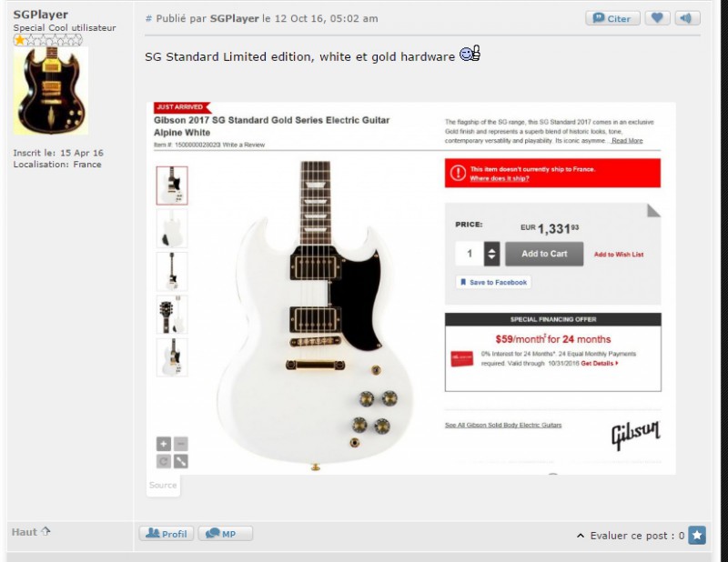Click the quantity input field

(x=470, y=254)
